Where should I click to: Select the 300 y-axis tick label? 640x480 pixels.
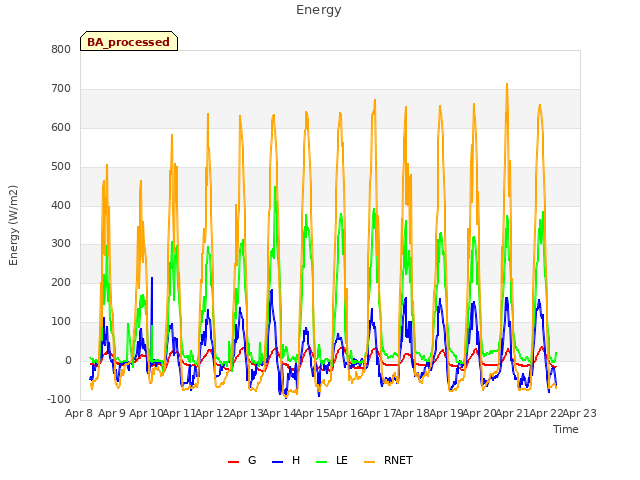[61, 244]
